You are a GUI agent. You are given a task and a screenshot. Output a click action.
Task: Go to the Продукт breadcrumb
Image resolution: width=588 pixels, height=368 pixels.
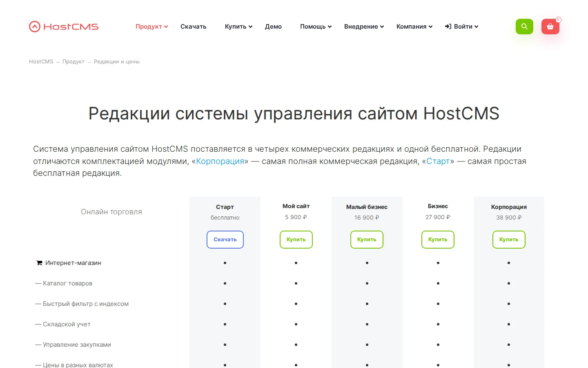[73, 62]
